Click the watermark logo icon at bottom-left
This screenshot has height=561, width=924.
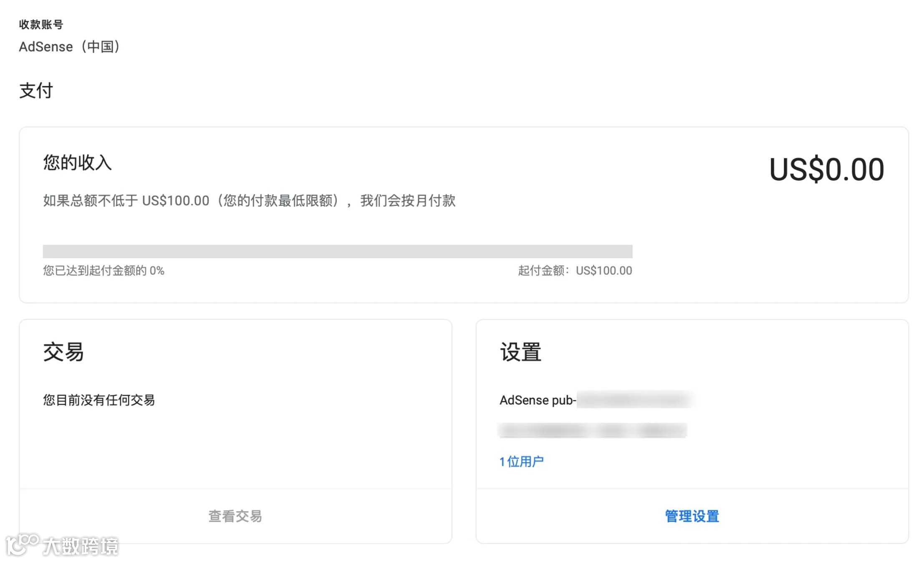tap(22, 544)
